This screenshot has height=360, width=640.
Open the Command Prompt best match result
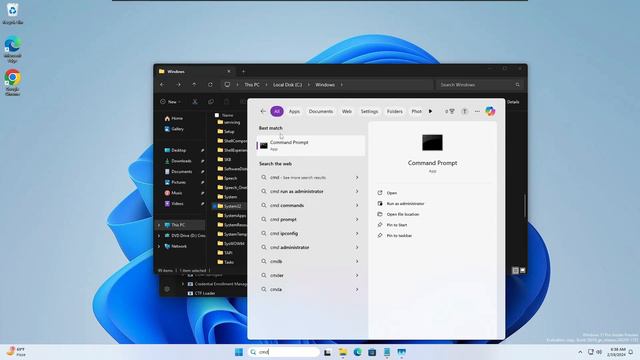pos(311,145)
